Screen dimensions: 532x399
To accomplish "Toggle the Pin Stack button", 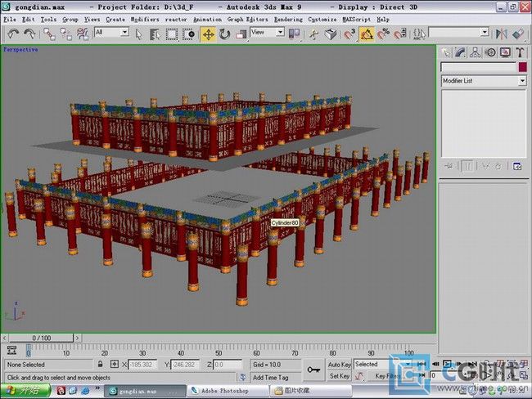I will (x=449, y=166).
